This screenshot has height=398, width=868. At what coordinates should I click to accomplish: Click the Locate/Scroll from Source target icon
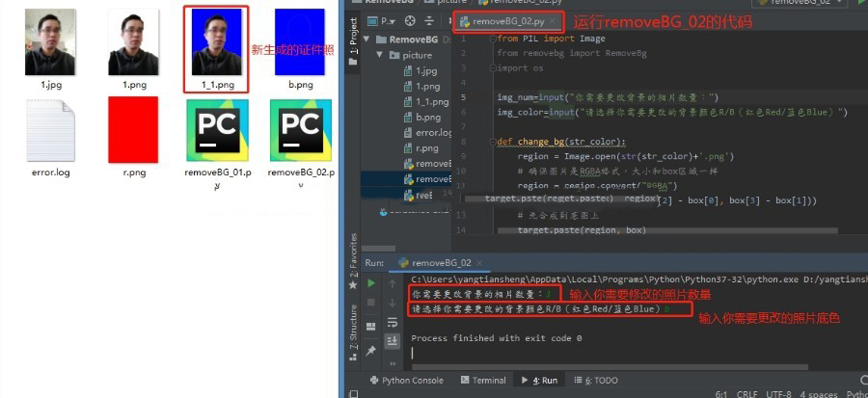(x=412, y=20)
